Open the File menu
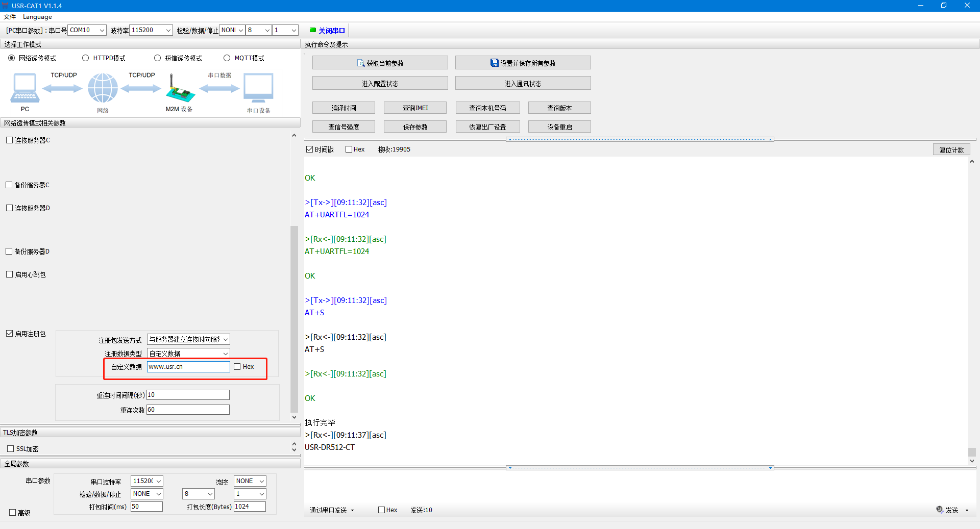 point(10,17)
